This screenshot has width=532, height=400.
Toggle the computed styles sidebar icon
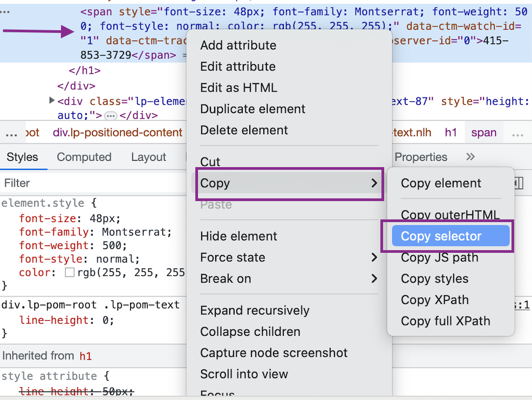click(519, 183)
